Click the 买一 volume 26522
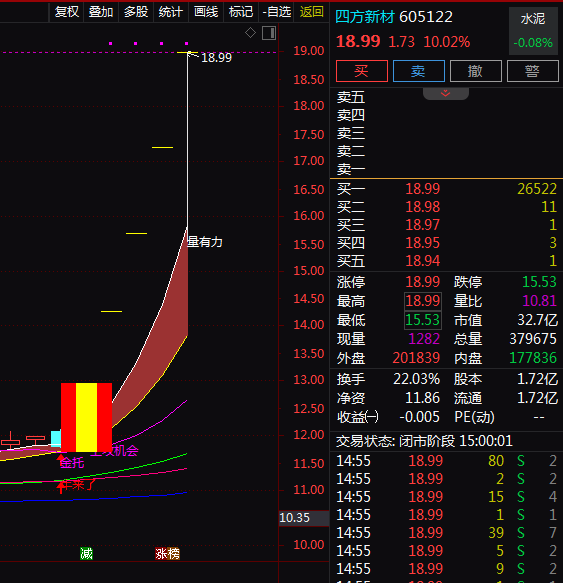Image resolution: width=563 pixels, height=583 pixels. click(x=537, y=189)
